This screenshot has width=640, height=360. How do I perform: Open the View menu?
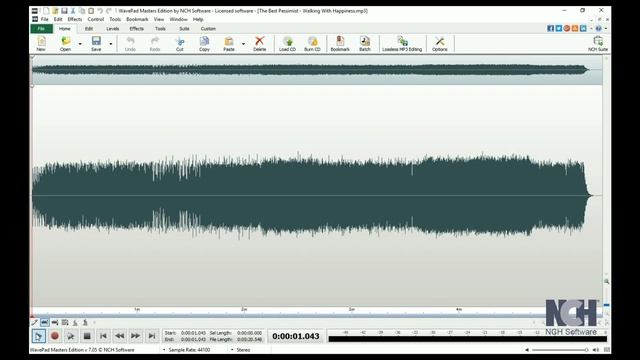coord(159,19)
